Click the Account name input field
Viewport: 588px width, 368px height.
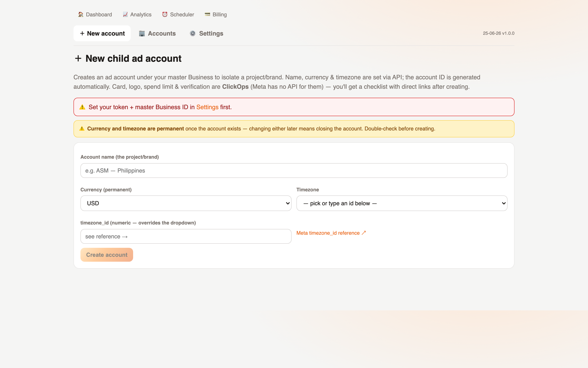[x=294, y=171]
